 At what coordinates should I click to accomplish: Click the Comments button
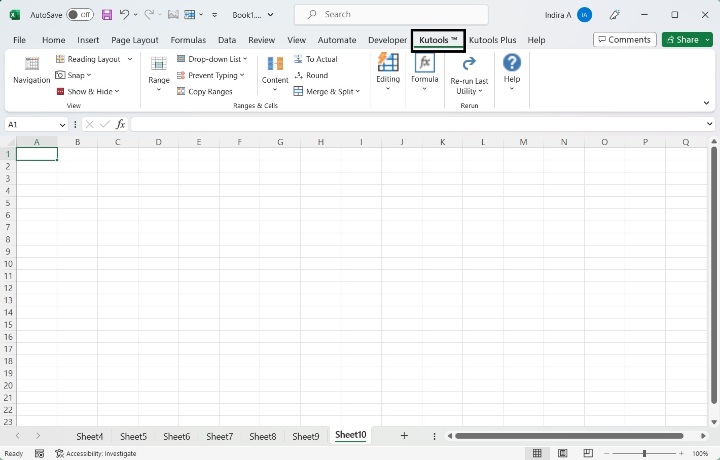(x=624, y=40)
